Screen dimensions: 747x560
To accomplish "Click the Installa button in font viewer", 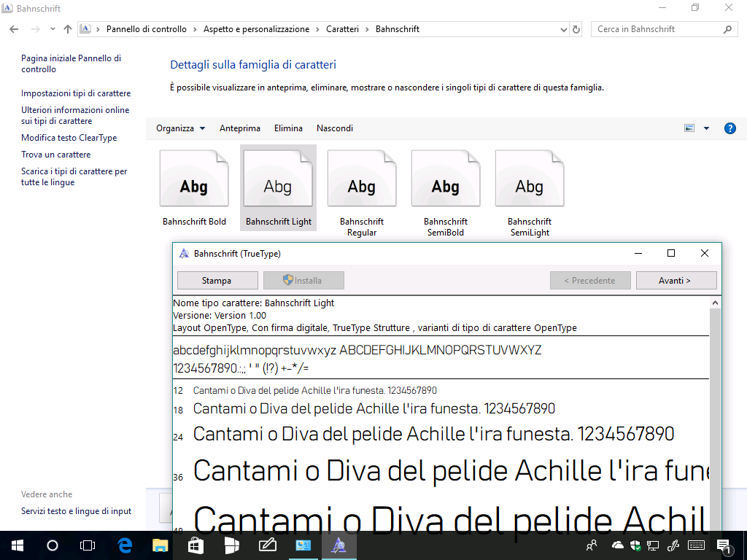I will click(x=303, y=281).
